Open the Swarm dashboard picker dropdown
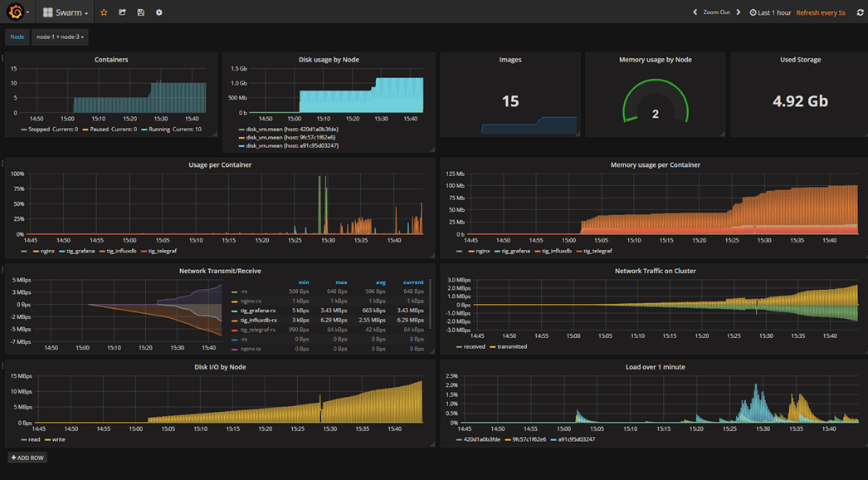Screen dimensions: 868x480 tap(66, 12)
